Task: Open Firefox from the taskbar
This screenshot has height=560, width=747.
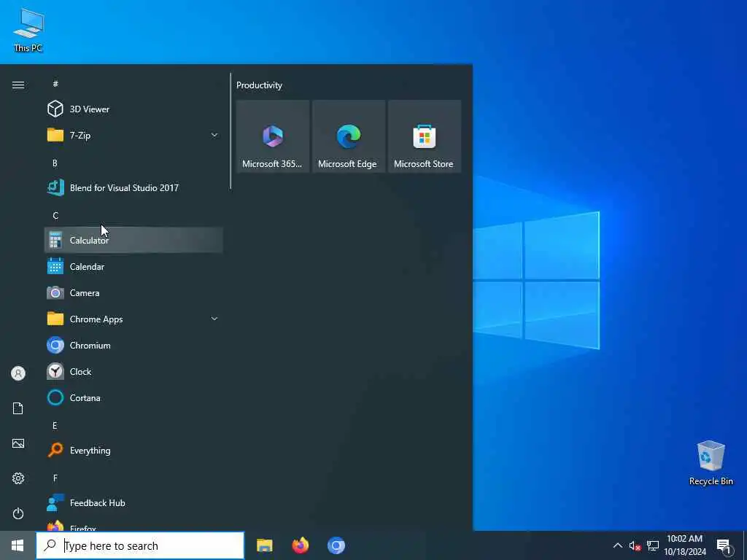Action: 300,545
